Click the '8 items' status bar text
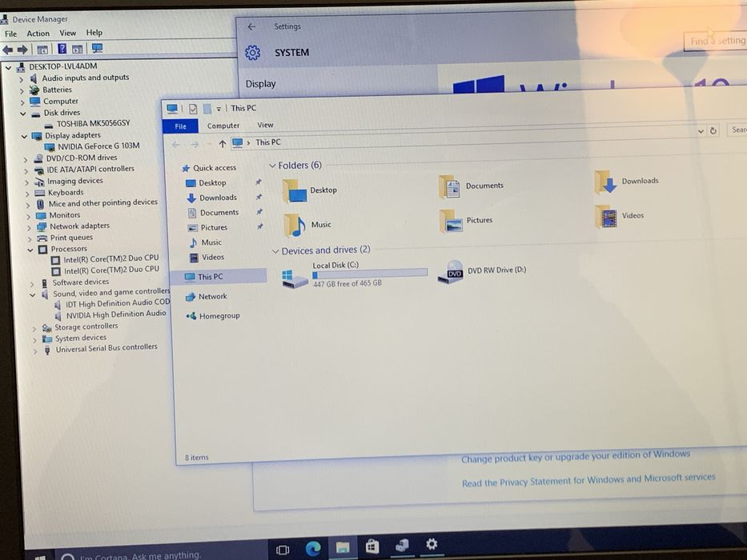The width and height of the screenshot is (747, 560). click(x=197, y=458)
